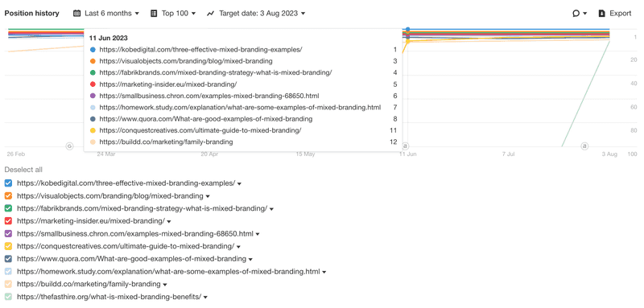This screenshot has width=644, height=308.
Task: Uncheck the smallbusiness.chron.com URL checkbox
Action: (x=8, y=234)
